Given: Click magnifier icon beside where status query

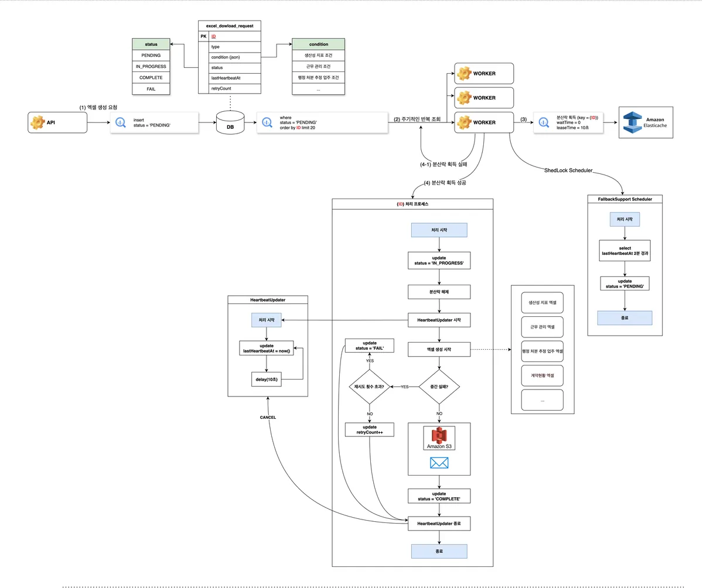Looking at the screenshot, I should coord(267,123).
